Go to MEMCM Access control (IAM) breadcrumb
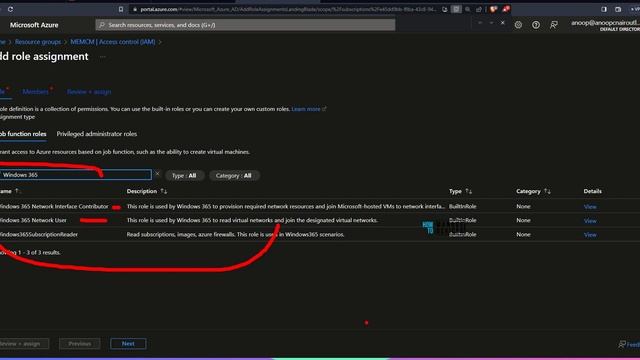This screenshot has height=360, width=640. pyautogui.click(x=113, y=42)
